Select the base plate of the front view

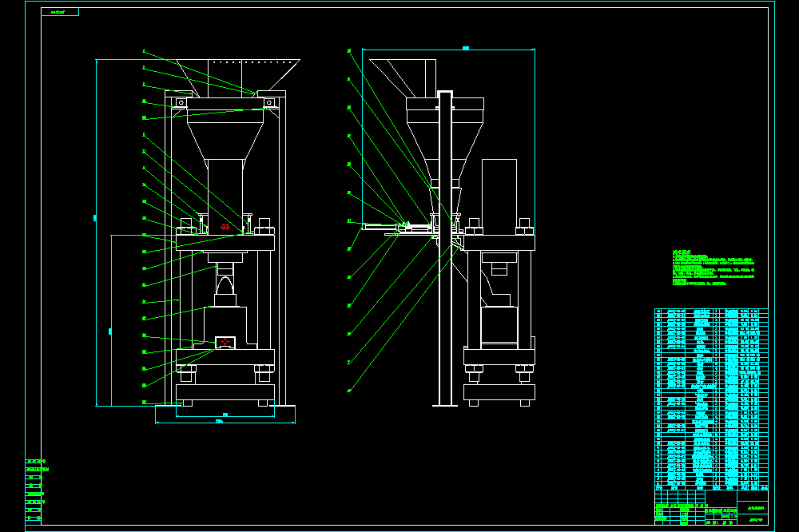point(225,393)
